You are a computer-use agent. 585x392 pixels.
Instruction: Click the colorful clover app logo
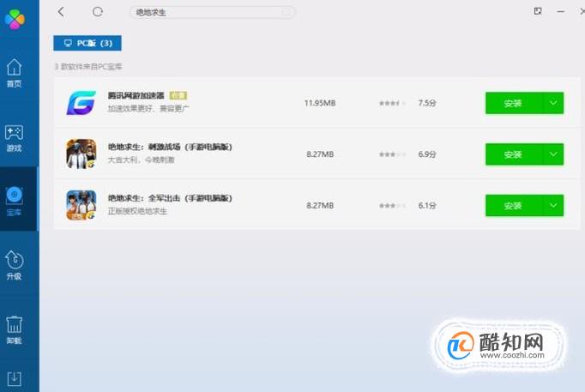click(x=15, y=18)
